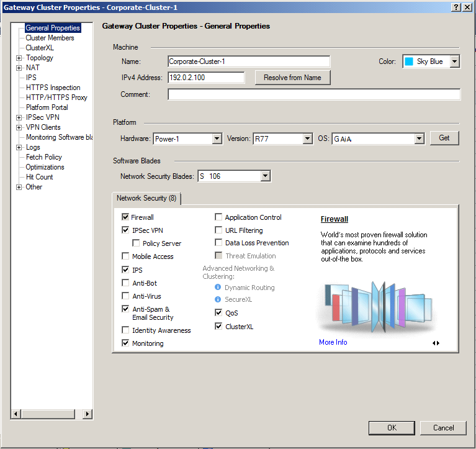Open the Cluster Members page

click(x=50, y=38)
